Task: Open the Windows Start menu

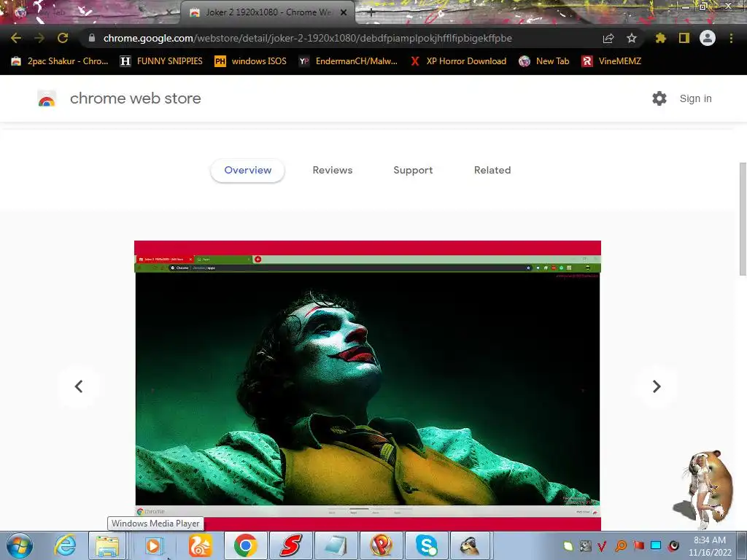Action: click(x=20, y=545)
